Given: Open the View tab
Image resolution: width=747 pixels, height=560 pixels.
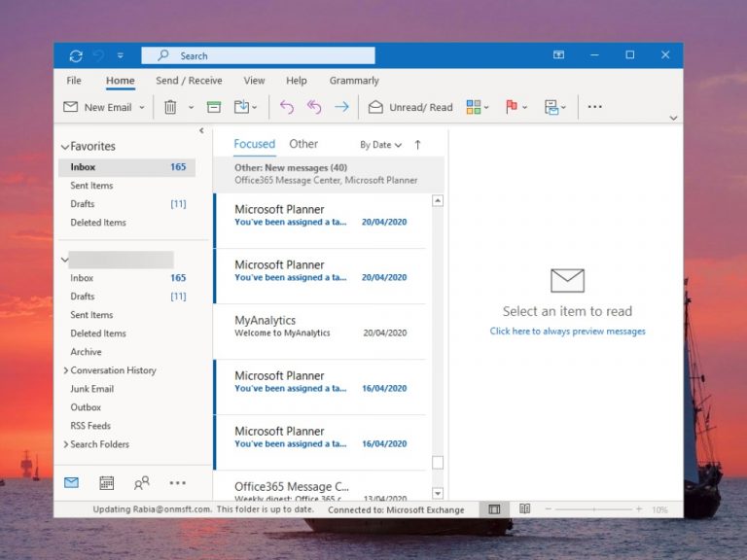Looking at the screenshot, I should tap(254, 81).
